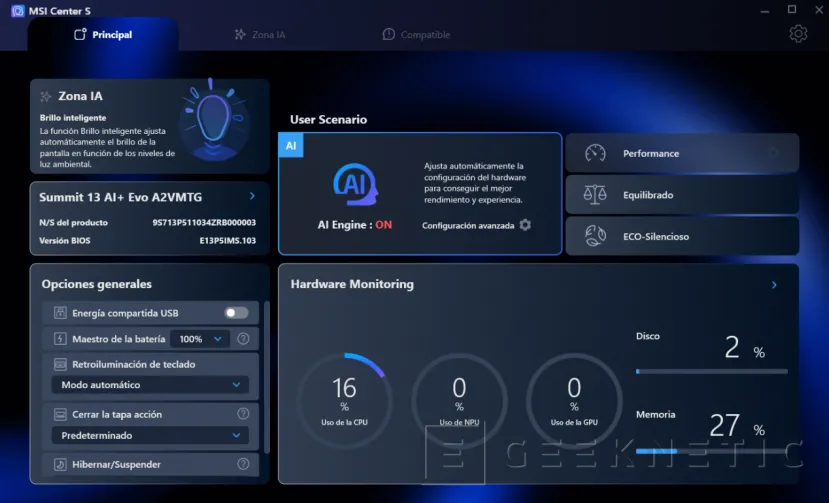Click the keyboard backlight icon
Viewport: 829px width, 503px height.
pos(60,364)
